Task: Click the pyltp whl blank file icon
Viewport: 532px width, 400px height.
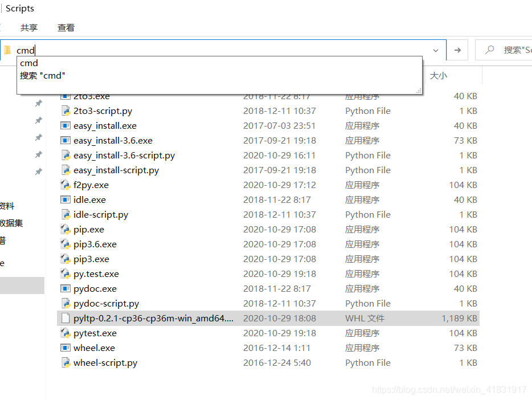Action: [66, 319]
